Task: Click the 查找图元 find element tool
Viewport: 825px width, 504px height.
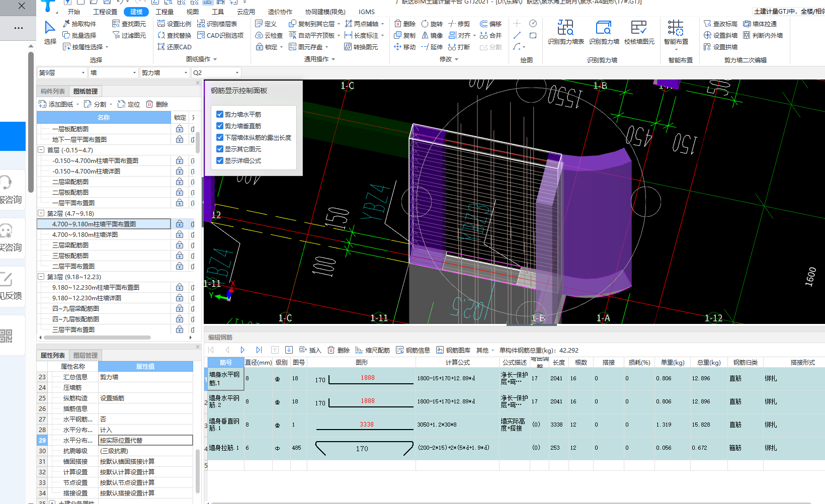Action: (129, 24)
